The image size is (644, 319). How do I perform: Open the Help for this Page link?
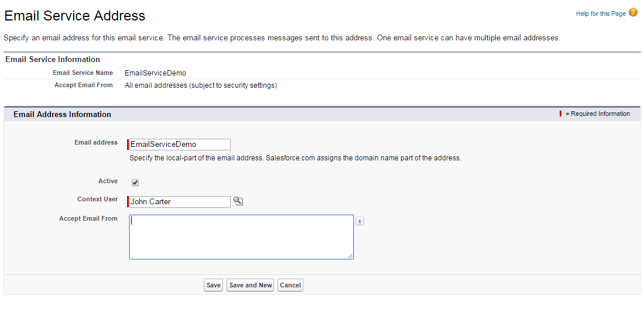tap(601, 13)
